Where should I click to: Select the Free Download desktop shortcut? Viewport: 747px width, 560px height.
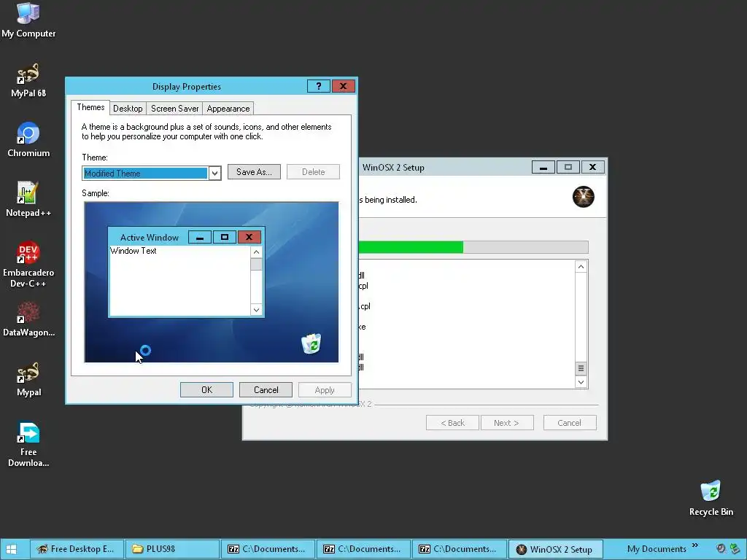[x=28, y=444]
